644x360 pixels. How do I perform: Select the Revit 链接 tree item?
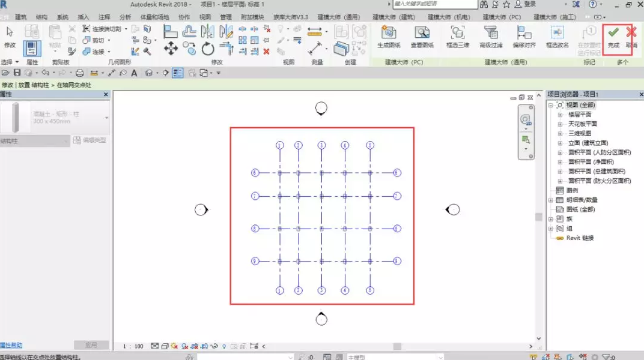click(x=580, y=238)
